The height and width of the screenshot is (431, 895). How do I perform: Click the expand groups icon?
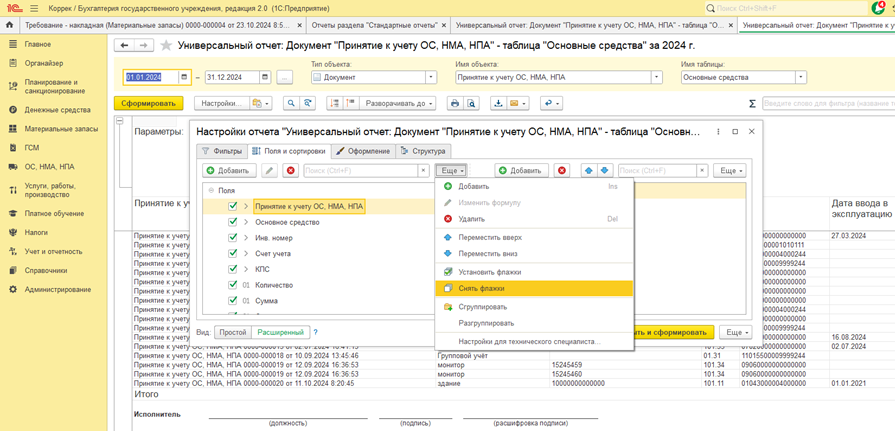click(x=349, y=103)
